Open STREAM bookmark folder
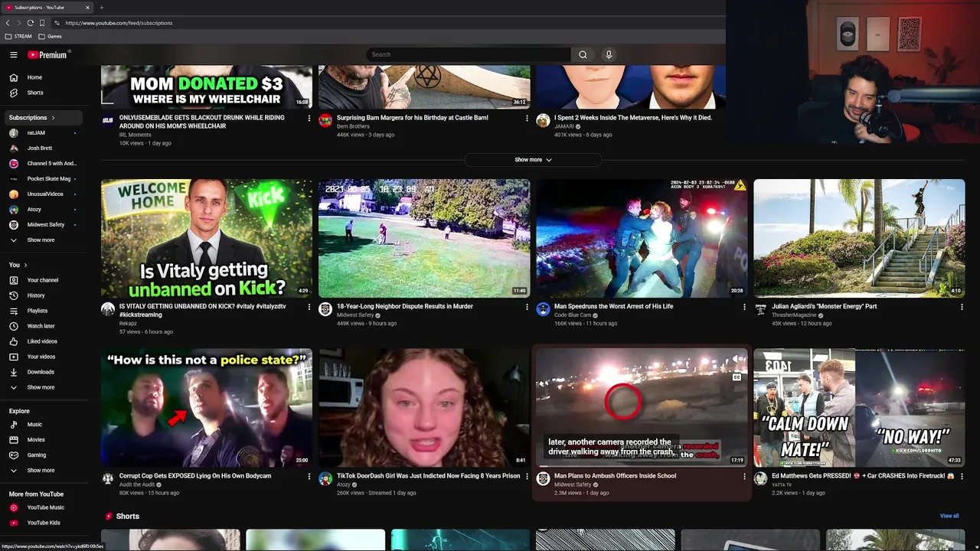980x551 pixels. (x=18, y=36)
